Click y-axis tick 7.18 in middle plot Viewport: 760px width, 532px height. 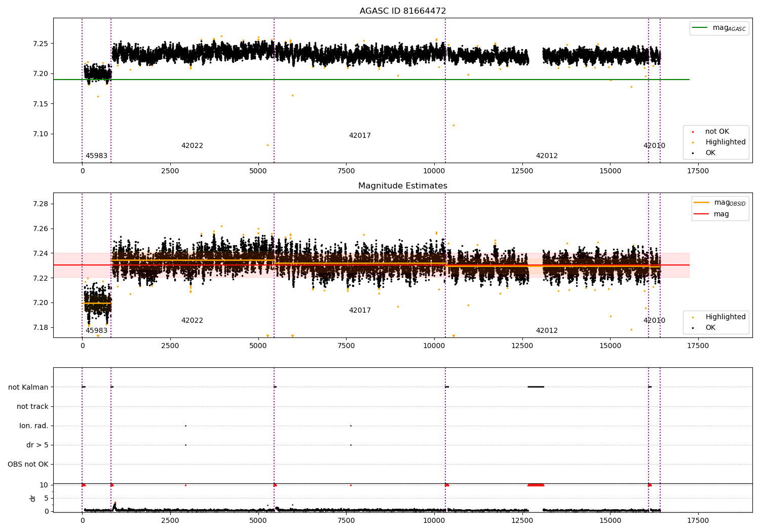click(x=41, y=327)
